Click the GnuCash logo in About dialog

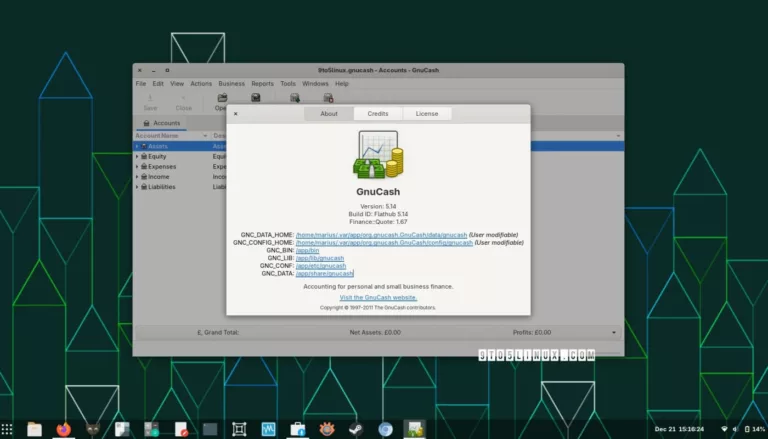[378, 154]
